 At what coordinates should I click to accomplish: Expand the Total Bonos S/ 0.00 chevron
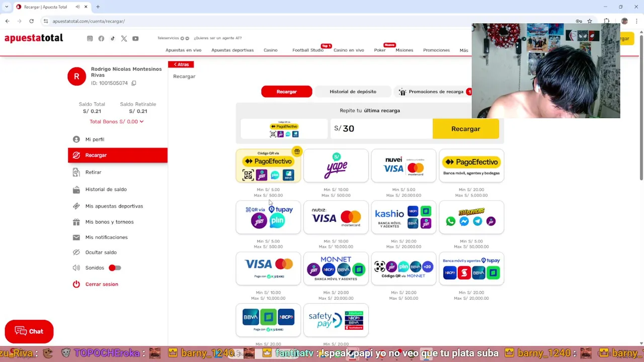[141, 122]
